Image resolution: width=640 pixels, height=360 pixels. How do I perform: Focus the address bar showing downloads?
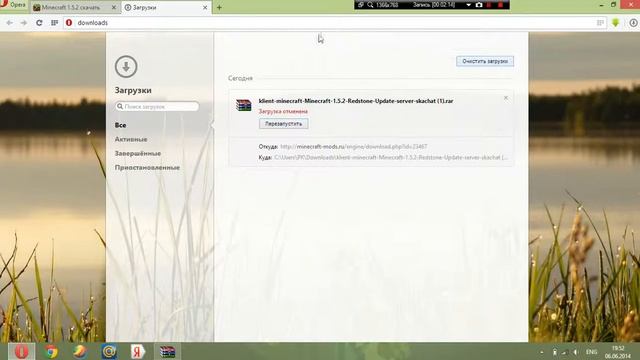coord(335,23)
